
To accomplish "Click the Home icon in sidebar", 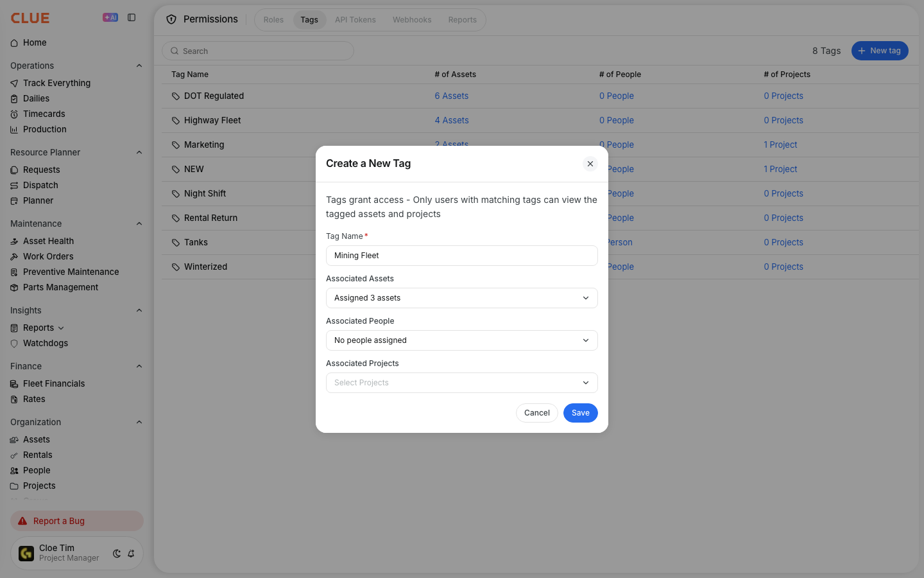I will coord(14,43).
